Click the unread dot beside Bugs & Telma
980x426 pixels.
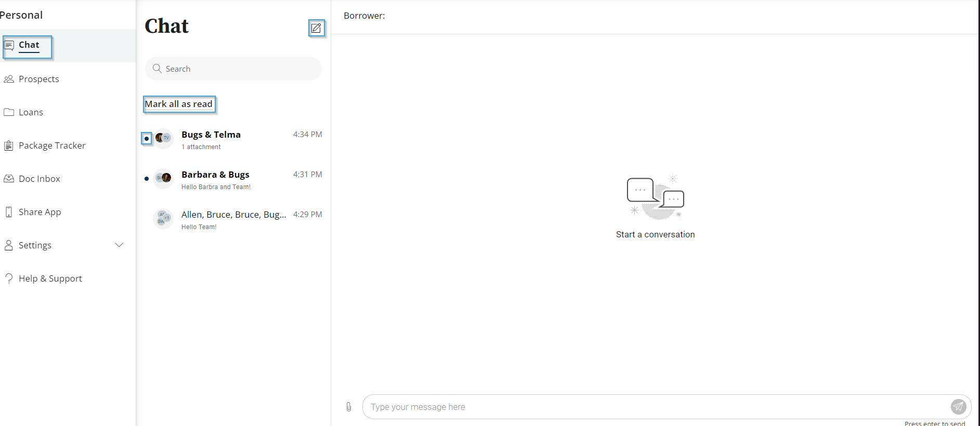(x=147, y=139)
